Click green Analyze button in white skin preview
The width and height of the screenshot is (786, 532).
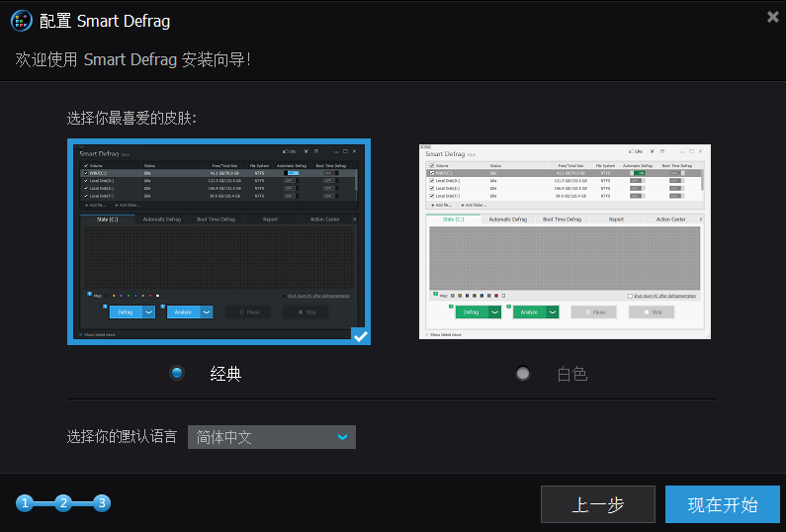tap(529, 311)
